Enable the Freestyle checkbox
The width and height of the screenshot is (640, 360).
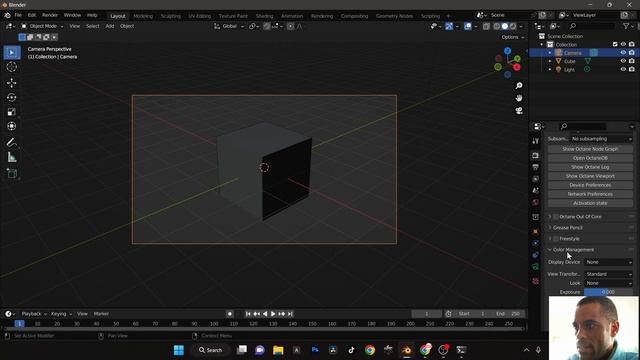(x=556, y=239)
